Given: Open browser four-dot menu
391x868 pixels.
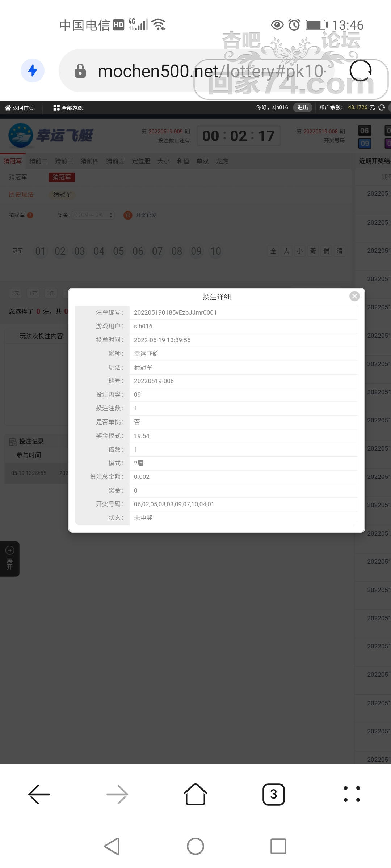Looking at the screenshot, I should (352, 794).
